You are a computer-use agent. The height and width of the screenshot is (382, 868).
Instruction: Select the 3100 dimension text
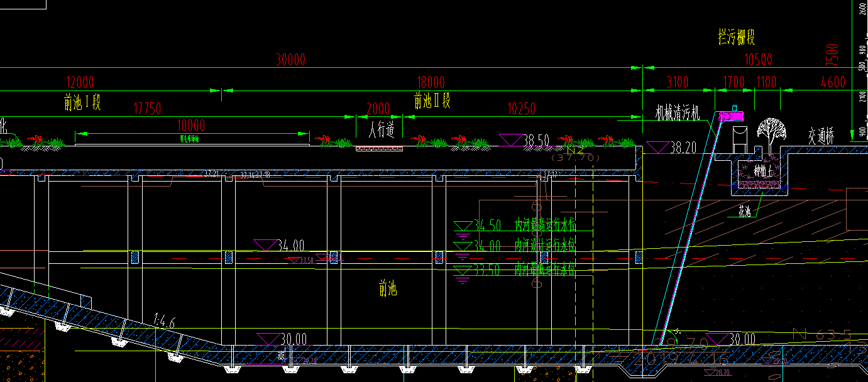click(677, 82)
